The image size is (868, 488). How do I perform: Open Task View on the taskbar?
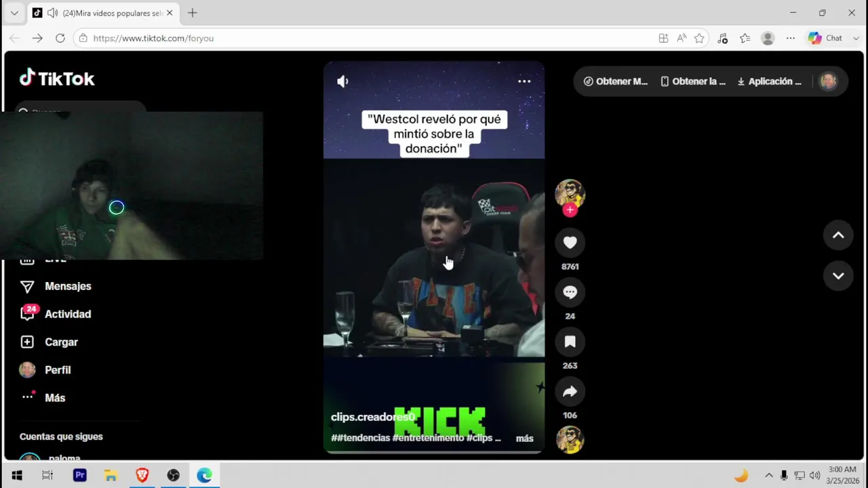click(47, 476)
